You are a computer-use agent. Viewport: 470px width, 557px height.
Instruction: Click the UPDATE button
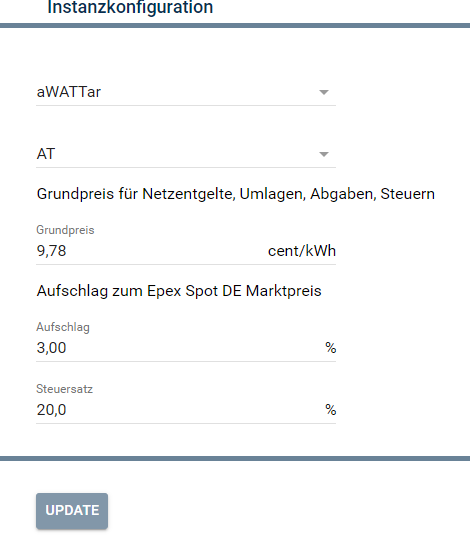pyautogui.click(x=72, y=511)
